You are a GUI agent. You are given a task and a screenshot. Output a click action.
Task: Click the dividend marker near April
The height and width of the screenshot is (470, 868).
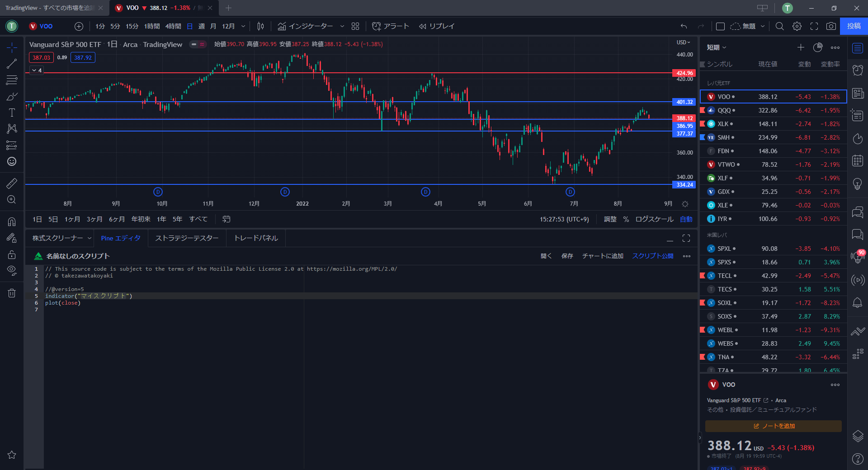point(425,192)
